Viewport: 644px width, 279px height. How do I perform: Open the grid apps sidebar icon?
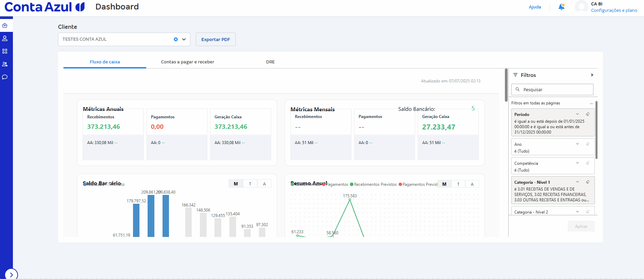[x=5, y=51]
